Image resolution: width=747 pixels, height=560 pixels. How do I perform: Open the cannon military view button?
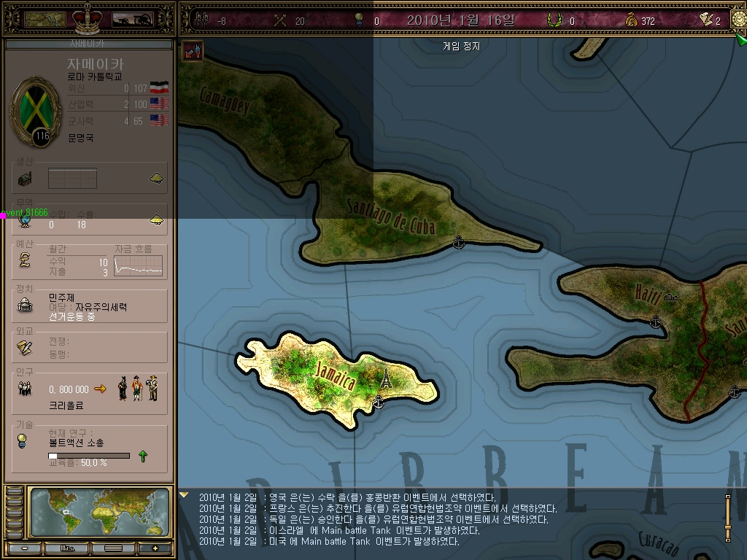tap(133, 20)
